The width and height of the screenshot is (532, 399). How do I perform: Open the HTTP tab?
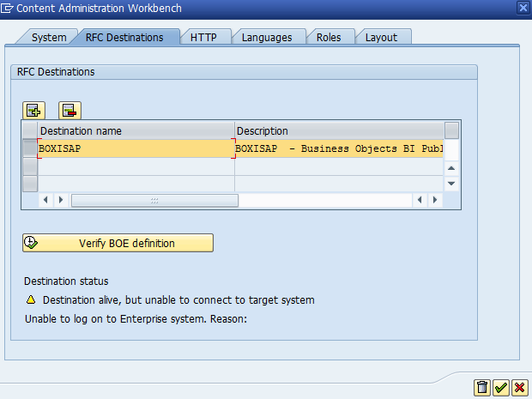(x=203, y=37)
